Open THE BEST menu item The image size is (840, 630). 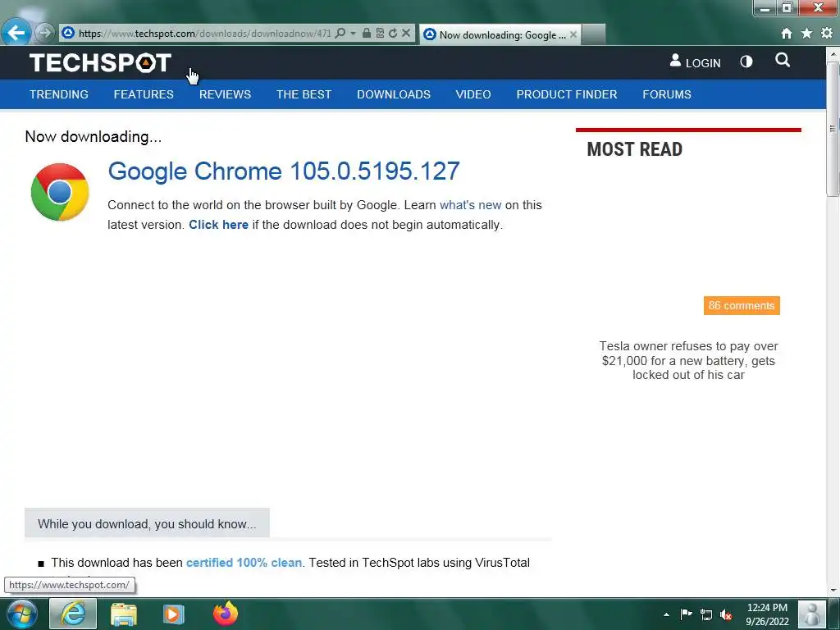[x=304, y=94]
